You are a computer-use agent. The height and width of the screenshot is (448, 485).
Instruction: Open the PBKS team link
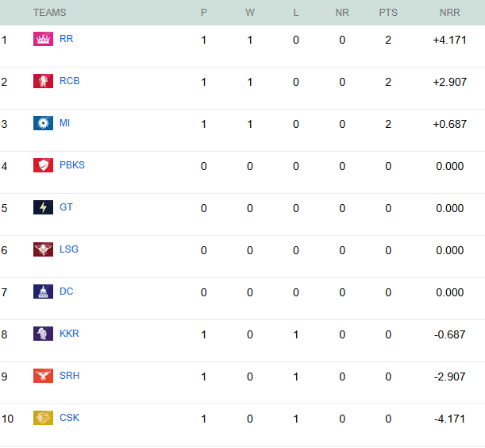[71, 165]
